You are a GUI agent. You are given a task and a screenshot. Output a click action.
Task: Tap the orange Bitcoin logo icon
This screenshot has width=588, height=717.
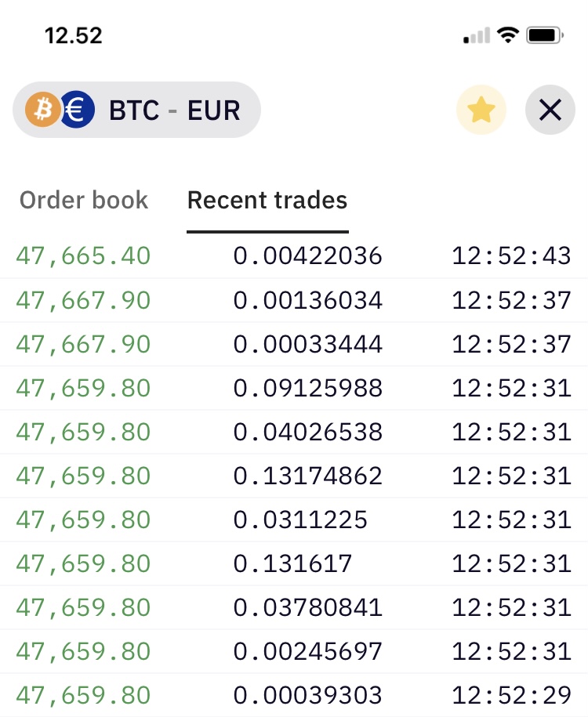[x=42, y=110]
